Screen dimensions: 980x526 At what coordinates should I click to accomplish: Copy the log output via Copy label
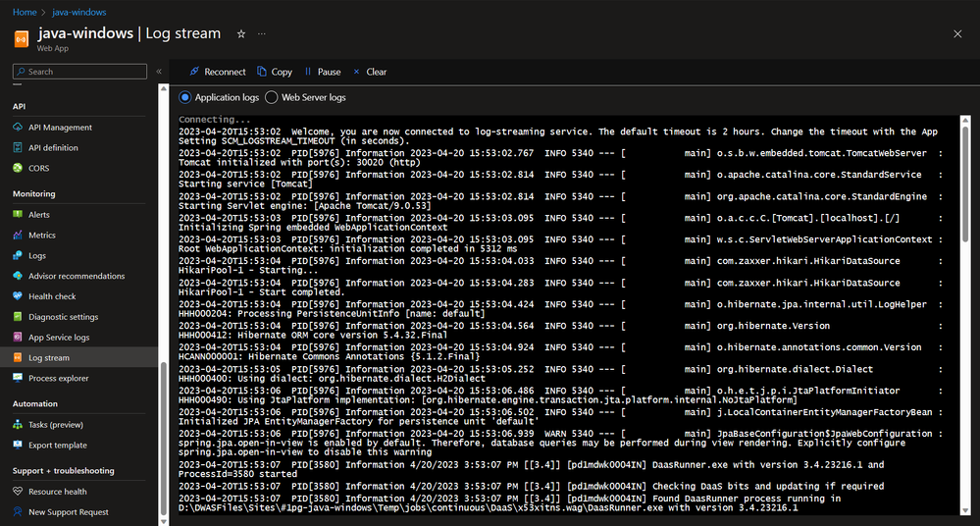click(282, 72)
